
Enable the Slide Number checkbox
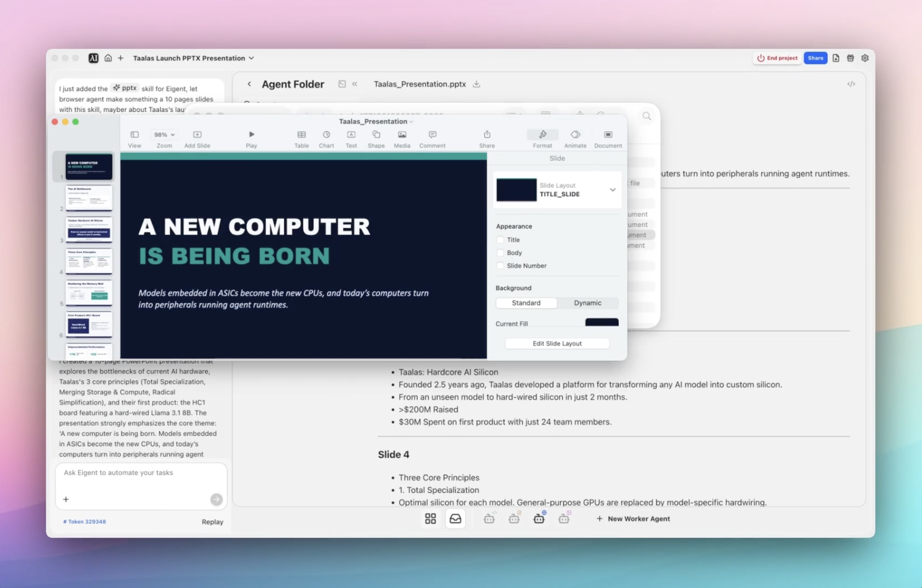[500, 266]
